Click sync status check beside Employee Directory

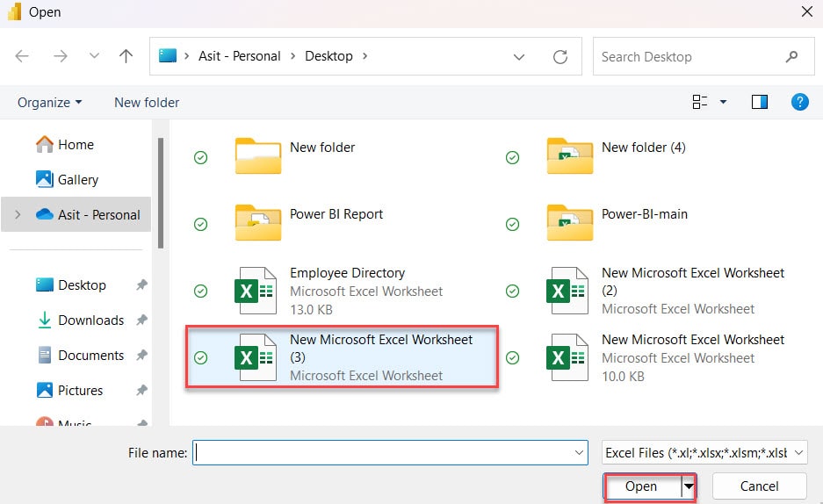200,291
